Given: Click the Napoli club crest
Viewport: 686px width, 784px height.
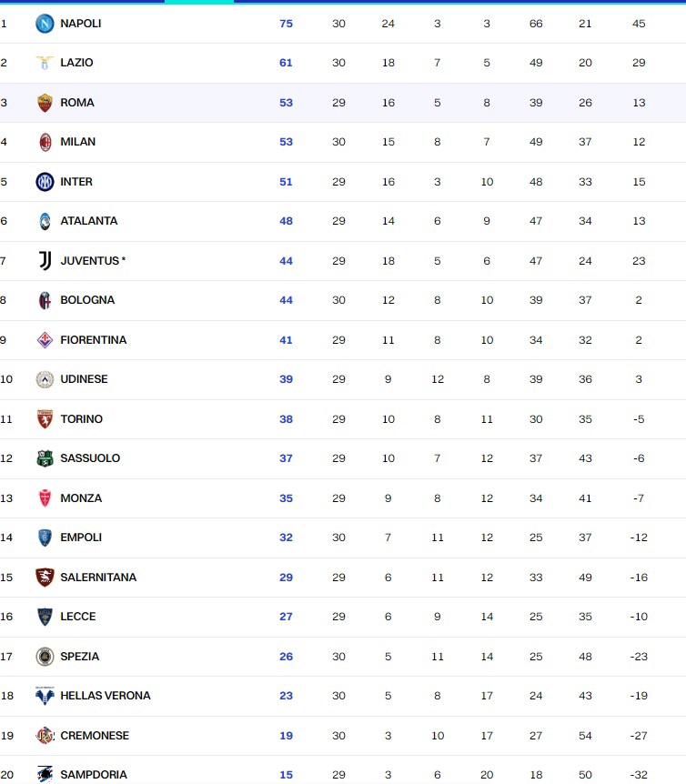Looking at the screenshot, I should click(x=45, y=24).
